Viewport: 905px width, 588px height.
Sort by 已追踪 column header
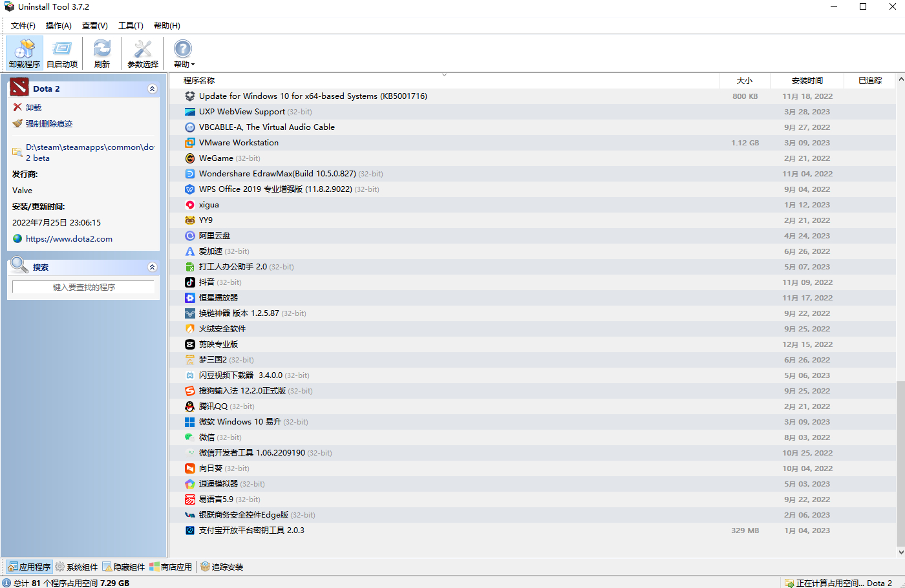click(x=870, y=80)
